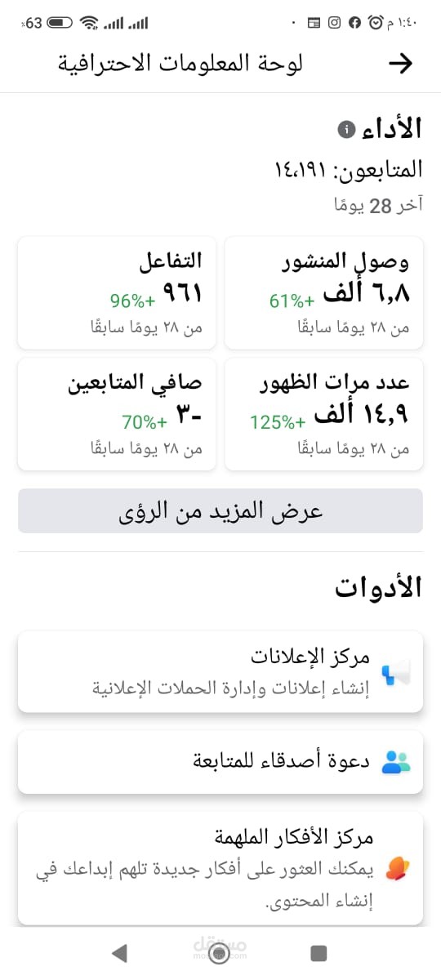Tap the back arrow in the header
The image size is (441, 980).
[399, 64]
